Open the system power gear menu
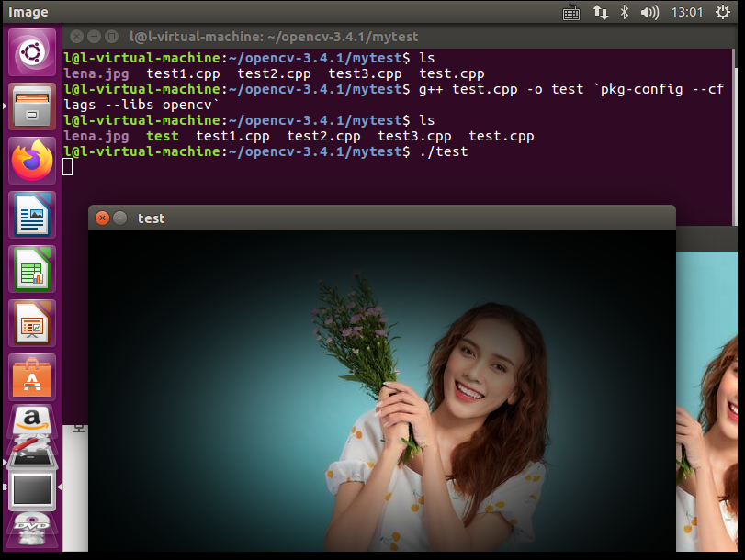 (x=723, y=12)
